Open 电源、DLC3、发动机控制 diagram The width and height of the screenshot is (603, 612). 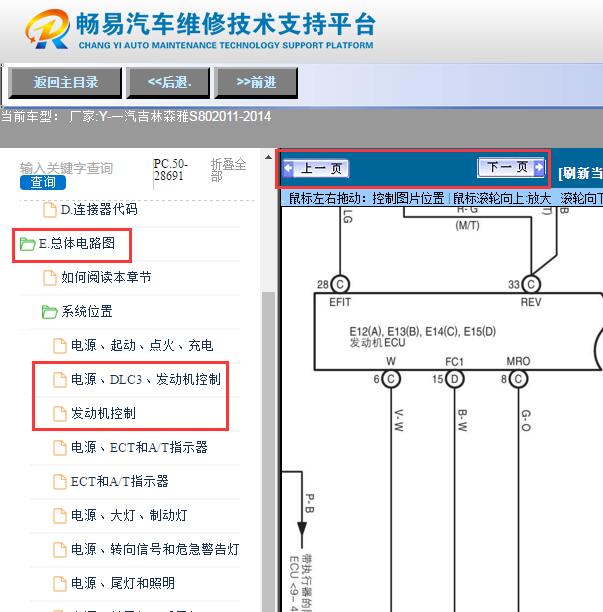[x=146, y=379]
